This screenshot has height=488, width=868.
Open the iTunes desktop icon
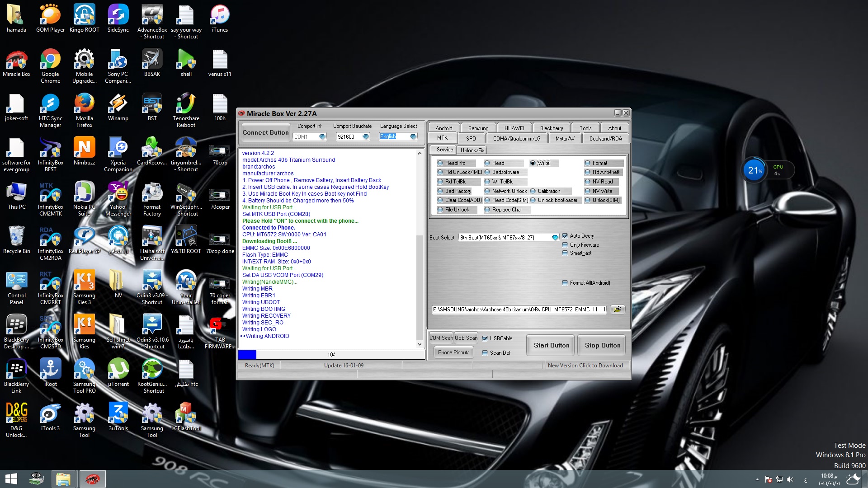point(220,19)
